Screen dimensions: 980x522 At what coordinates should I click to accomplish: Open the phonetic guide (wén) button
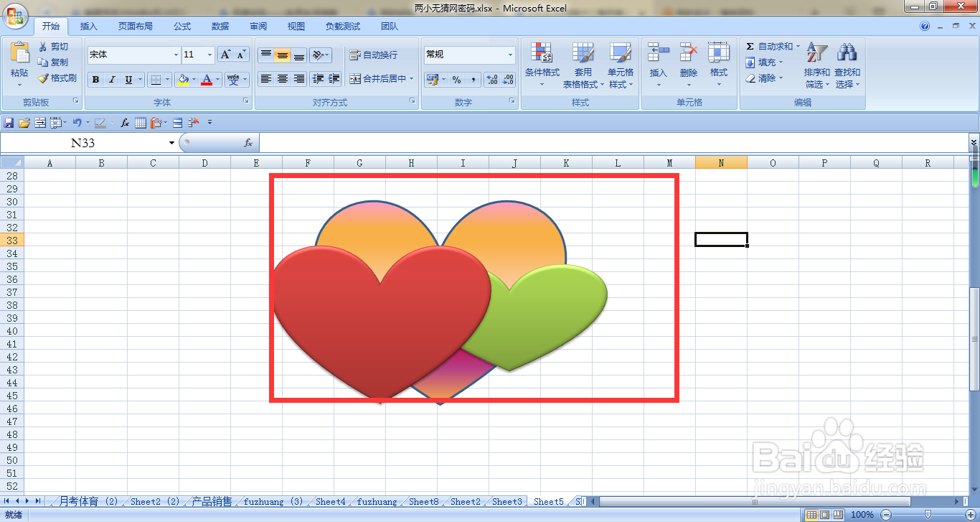pyautogui.click(x=232, y=80)
